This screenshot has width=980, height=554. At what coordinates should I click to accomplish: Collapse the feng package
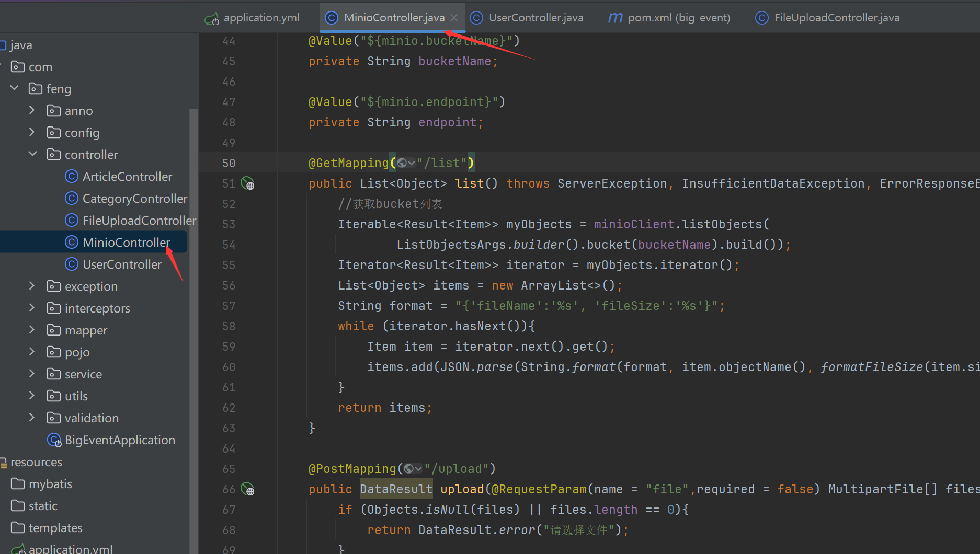click(x=15, y=88)
